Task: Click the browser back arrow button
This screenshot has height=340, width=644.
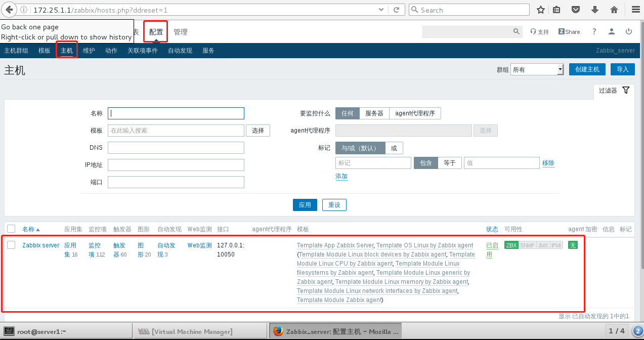Action: (9, 10)
